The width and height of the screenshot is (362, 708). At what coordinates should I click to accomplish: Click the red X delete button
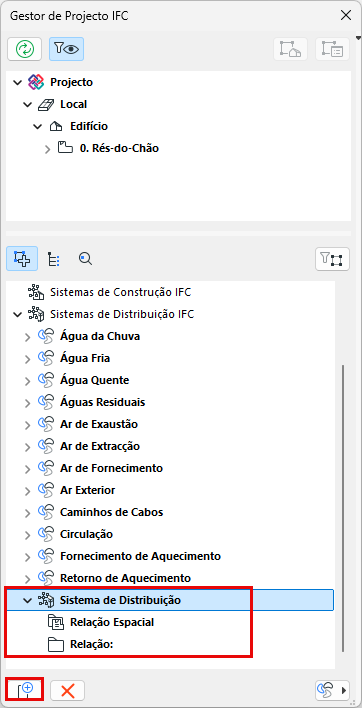click(68, 690)
